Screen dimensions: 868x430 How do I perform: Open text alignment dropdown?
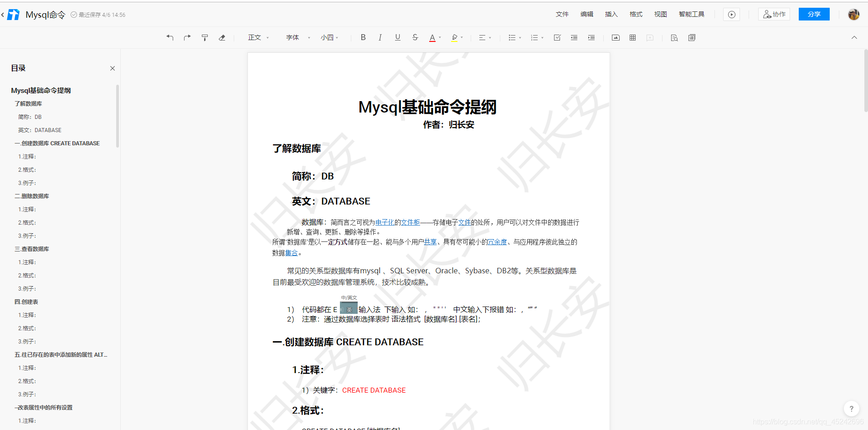(485, 38)
